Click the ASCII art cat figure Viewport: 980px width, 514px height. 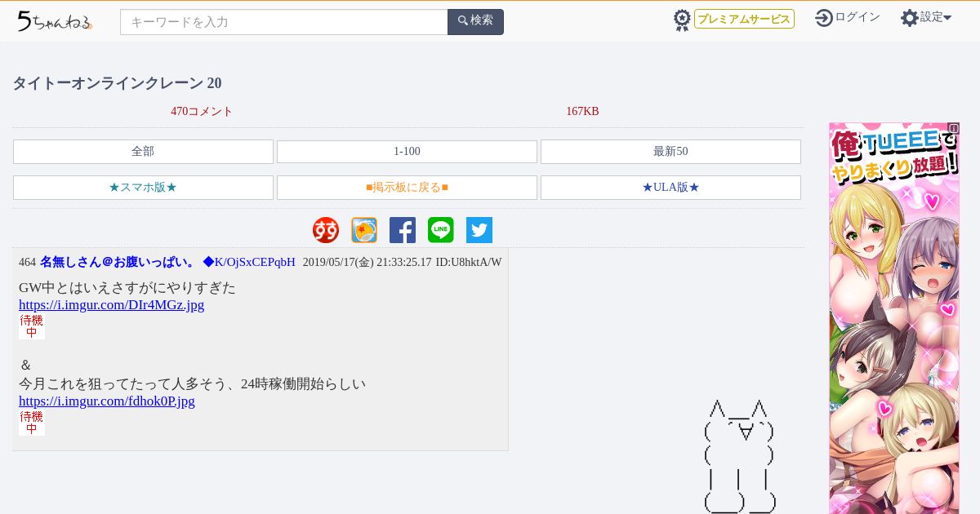click(x=739, y=457)
